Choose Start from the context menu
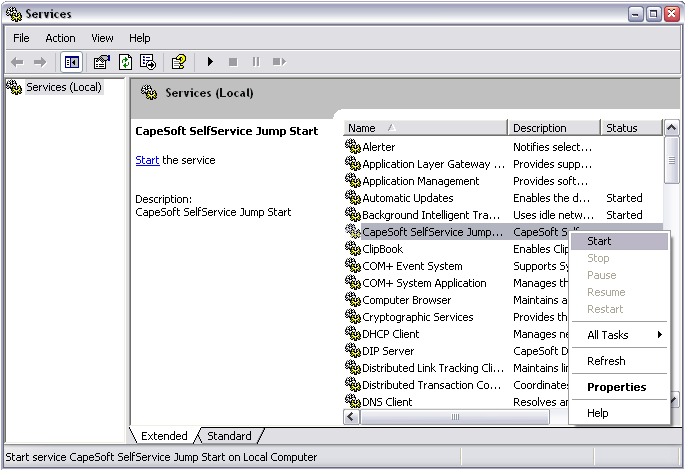 (x=600, y=241)
